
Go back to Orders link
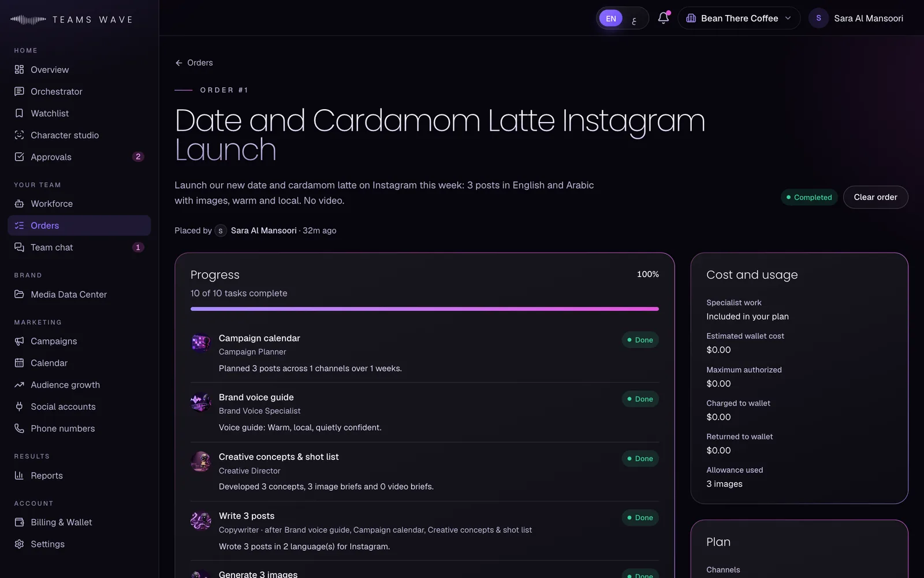point(194,62)
